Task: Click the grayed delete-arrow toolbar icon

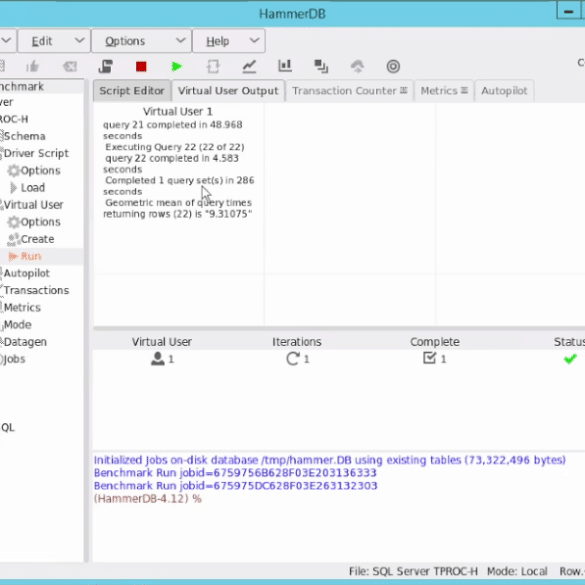Action: [70, 66]
